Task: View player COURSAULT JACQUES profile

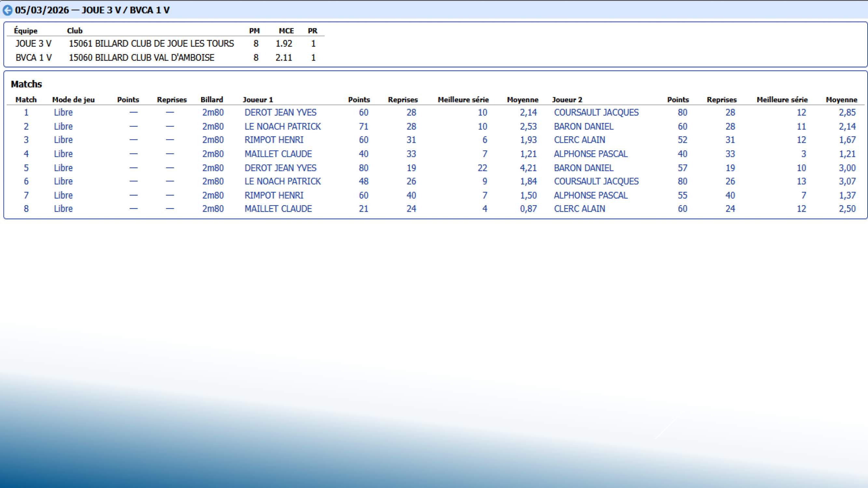Action: 596,112
